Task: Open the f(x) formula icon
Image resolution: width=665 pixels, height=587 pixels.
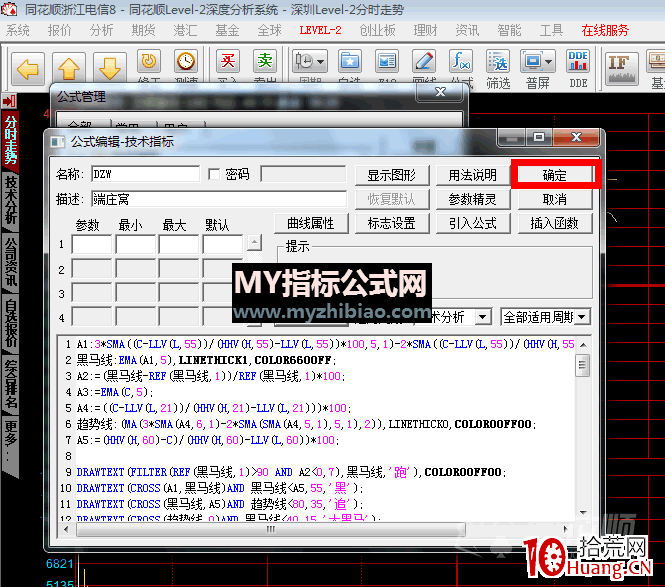Action: click(461, 62)
